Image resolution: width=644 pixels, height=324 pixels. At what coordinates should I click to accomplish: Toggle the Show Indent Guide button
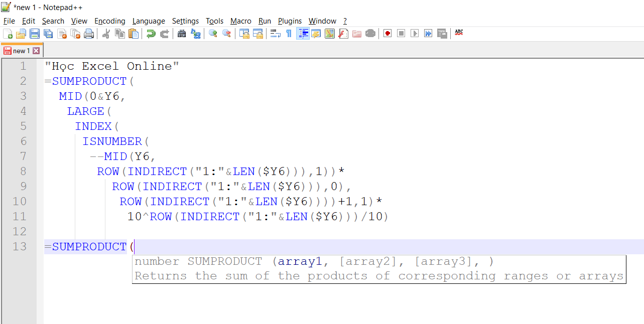303,34
